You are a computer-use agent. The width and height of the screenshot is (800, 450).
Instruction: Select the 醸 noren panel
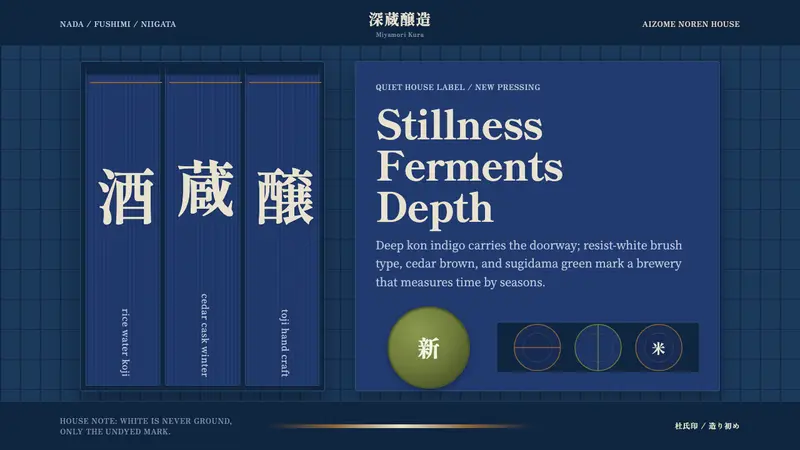284,230
